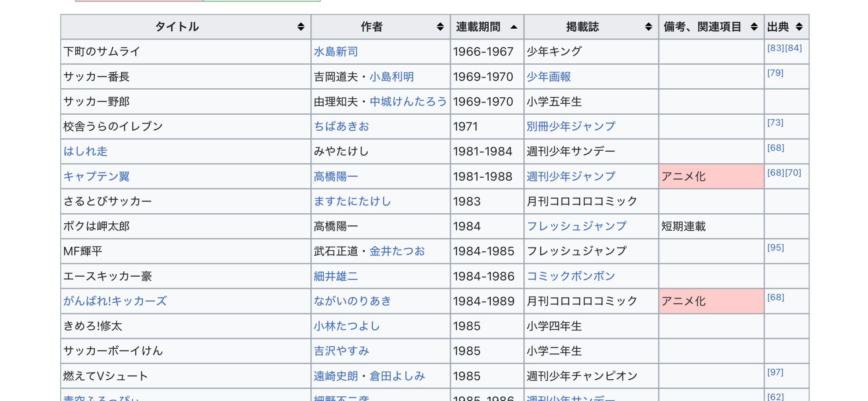This screenshot has width=868, height=401.
Task: Visit author ちばあきお page
Action: click(x=341, y=126)
